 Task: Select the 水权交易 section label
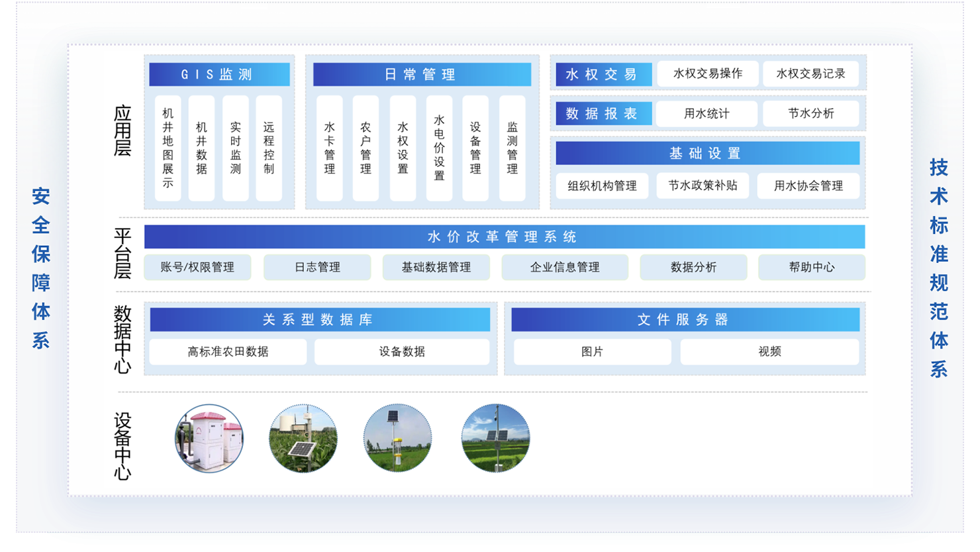pyautogui.click(x=603, y=74)
